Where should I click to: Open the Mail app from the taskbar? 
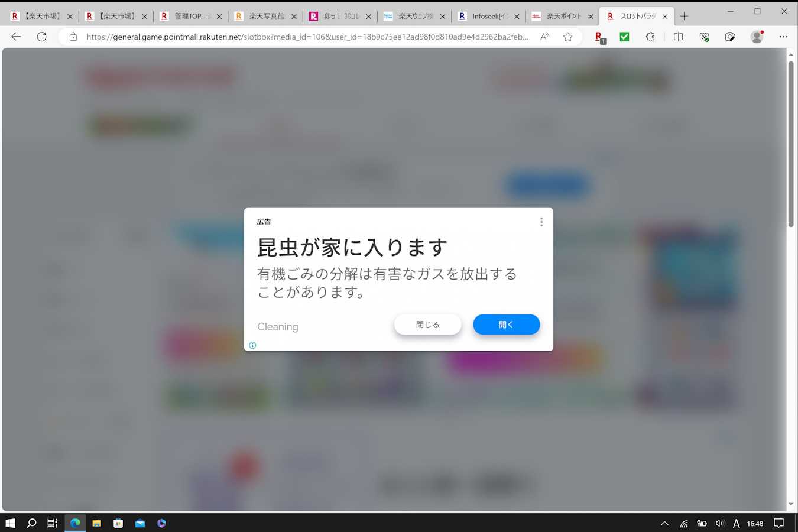point(140,523)
